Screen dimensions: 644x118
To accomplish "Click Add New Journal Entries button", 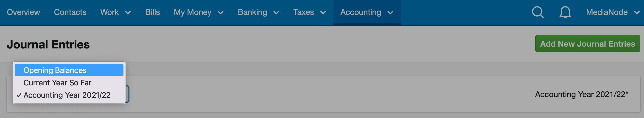I will pyautogui.click(x=588, y=44).
